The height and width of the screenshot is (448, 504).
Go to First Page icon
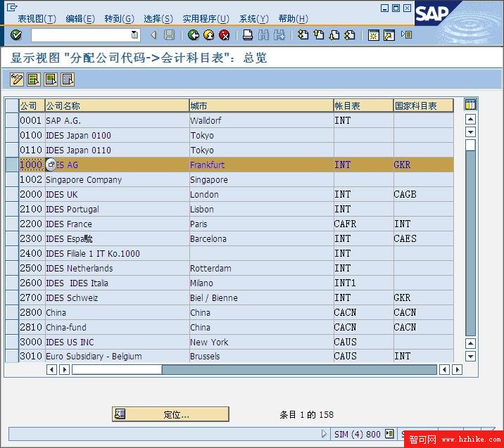click(303, 35)
